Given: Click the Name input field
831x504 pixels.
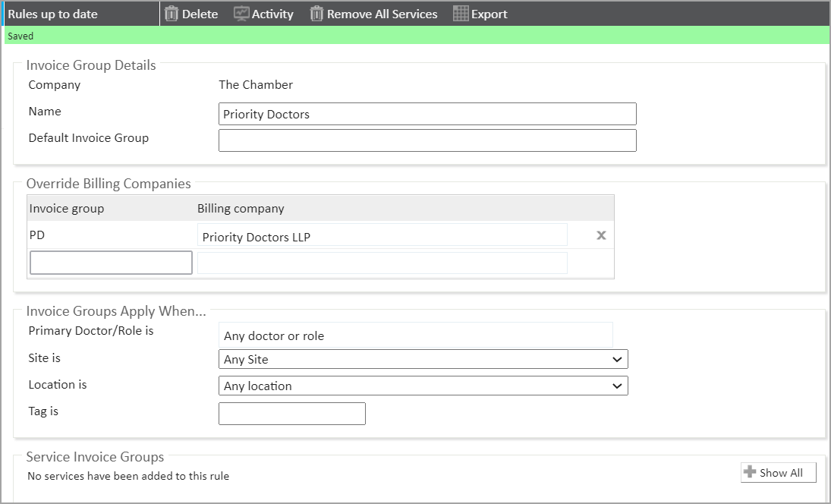Looking at the screenshot, I should 427,114.
